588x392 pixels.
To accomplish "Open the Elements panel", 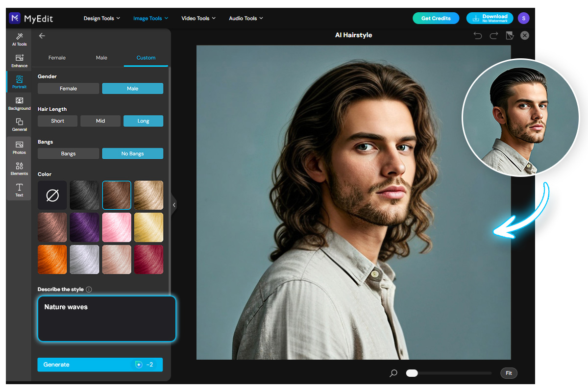I will [x=19, y=169].
